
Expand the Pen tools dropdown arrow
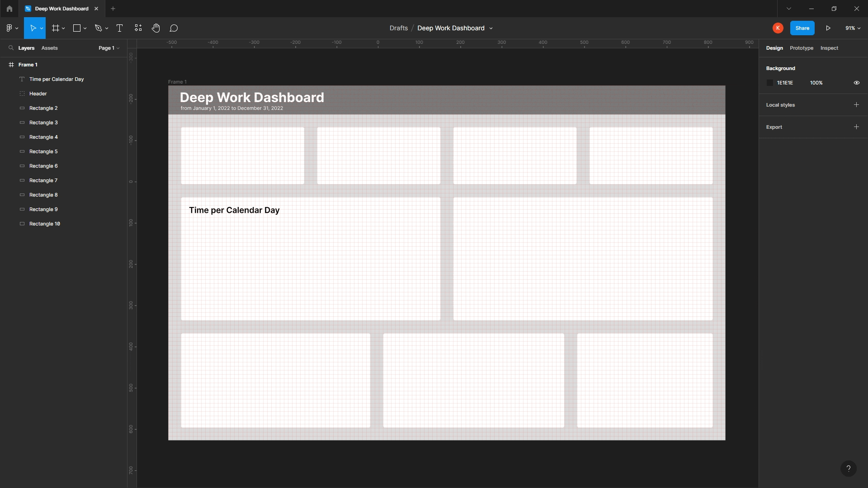point(107,28)
